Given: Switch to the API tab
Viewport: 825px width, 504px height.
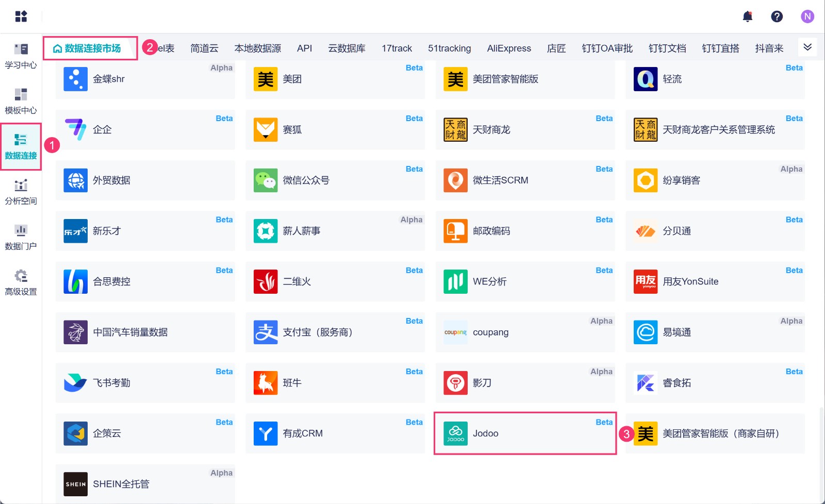Looking at the screenshot, I should 304,48.
